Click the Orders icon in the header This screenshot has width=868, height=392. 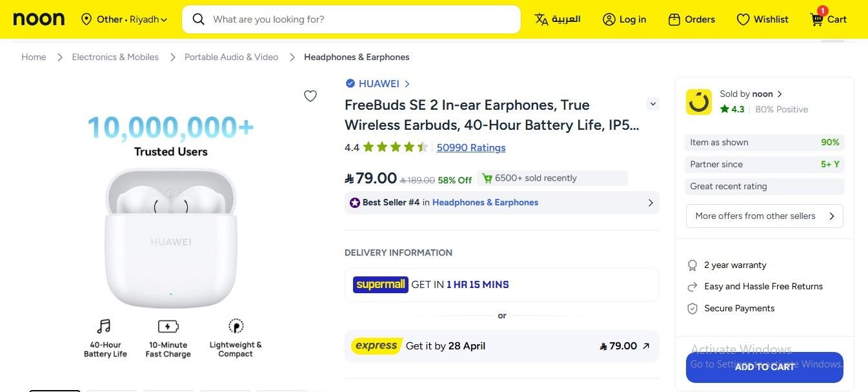(673, 19)
